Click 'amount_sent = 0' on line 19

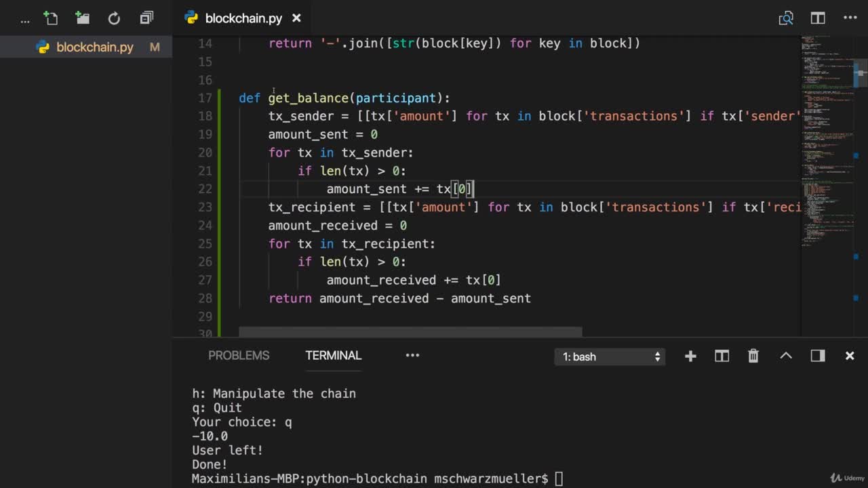tap(323, 134)
